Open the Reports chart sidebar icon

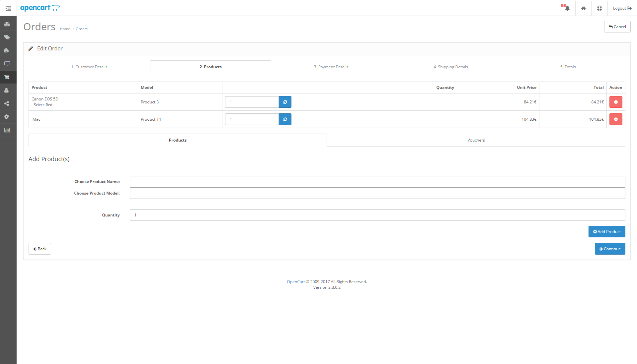pyautogui.click(x=7, y=130)
